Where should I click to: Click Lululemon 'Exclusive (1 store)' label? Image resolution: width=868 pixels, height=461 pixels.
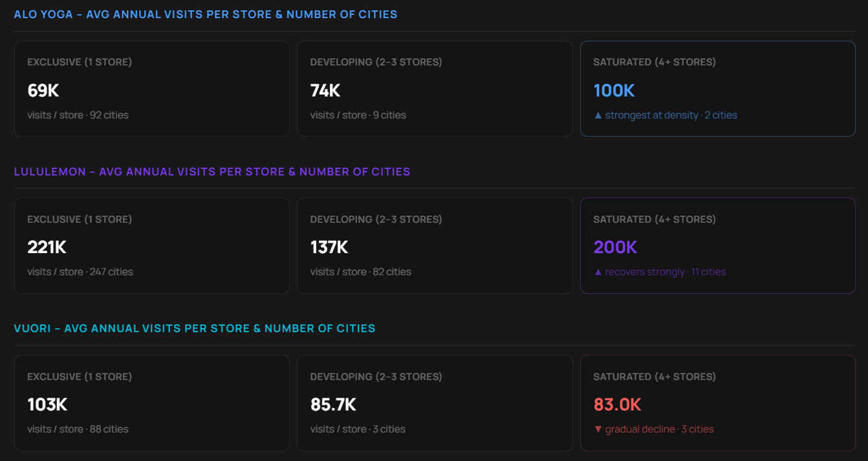[80, 219]
